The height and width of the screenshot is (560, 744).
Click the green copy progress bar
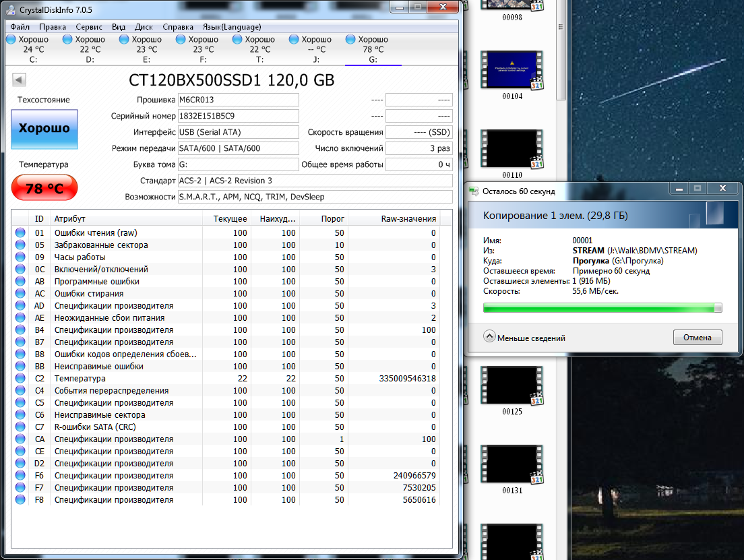pyautogui.click(x=602, y=307)
